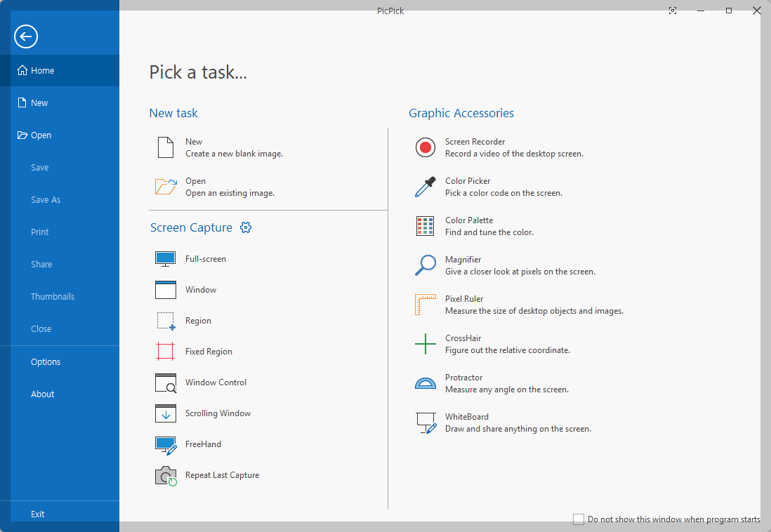Click the Protractor icon

(x=426, y=383)
